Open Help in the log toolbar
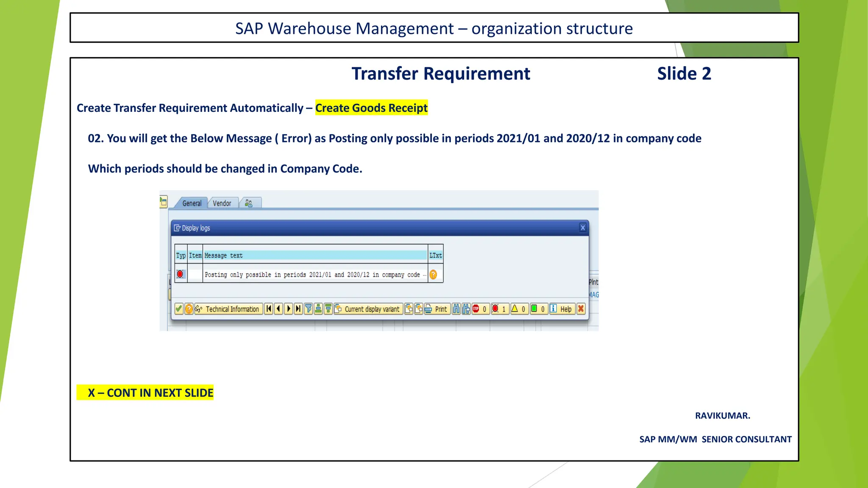Screen dimensions: 868x488 tap(562, 309)
